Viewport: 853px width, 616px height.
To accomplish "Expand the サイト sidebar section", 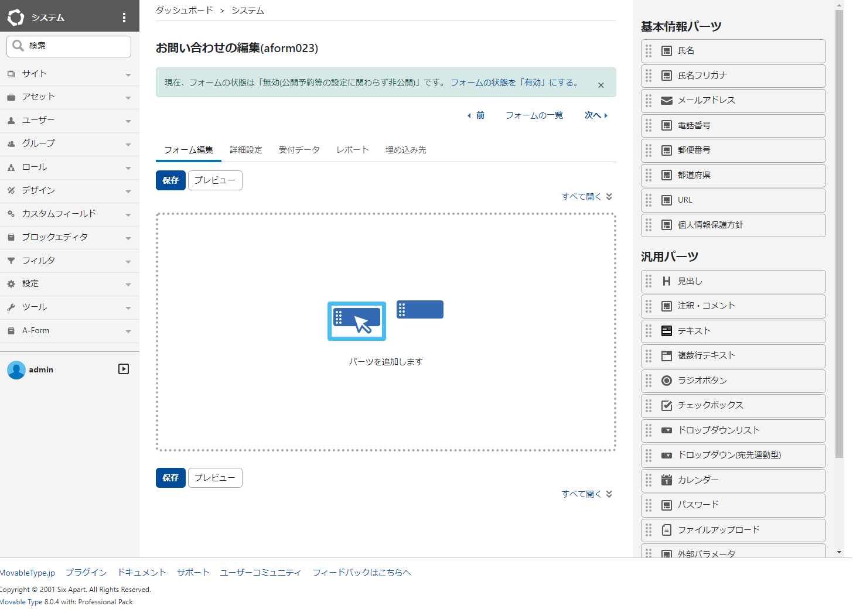I will pos(128,74).
